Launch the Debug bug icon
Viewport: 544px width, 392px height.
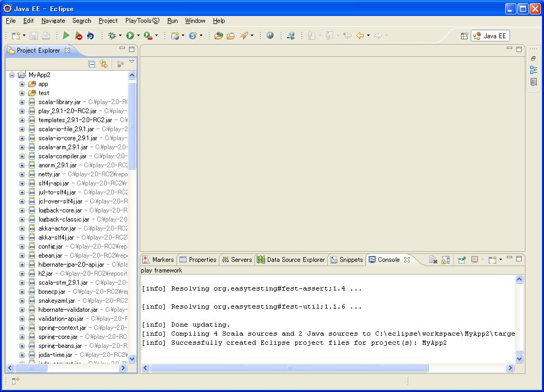[112, 36]
